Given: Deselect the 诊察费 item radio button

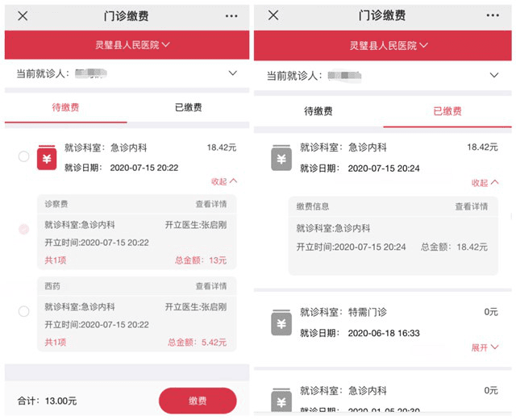Looking at the screenshot, I should pos(24,230).
